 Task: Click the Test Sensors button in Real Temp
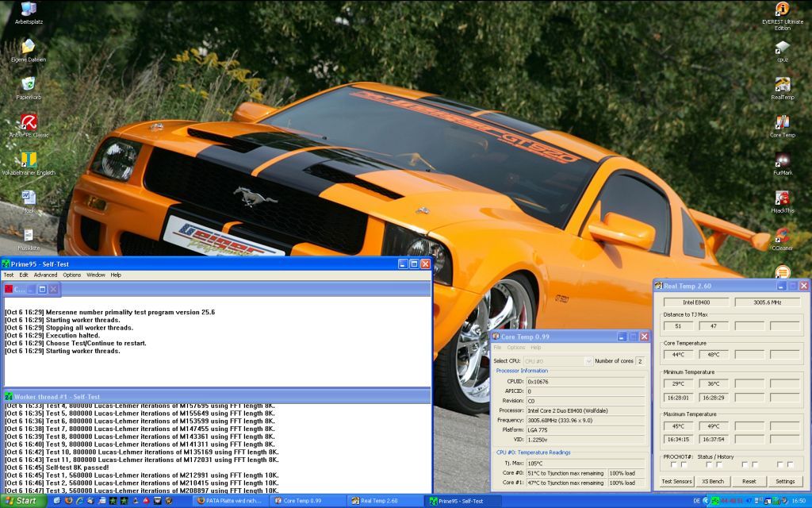pos(676,481)
